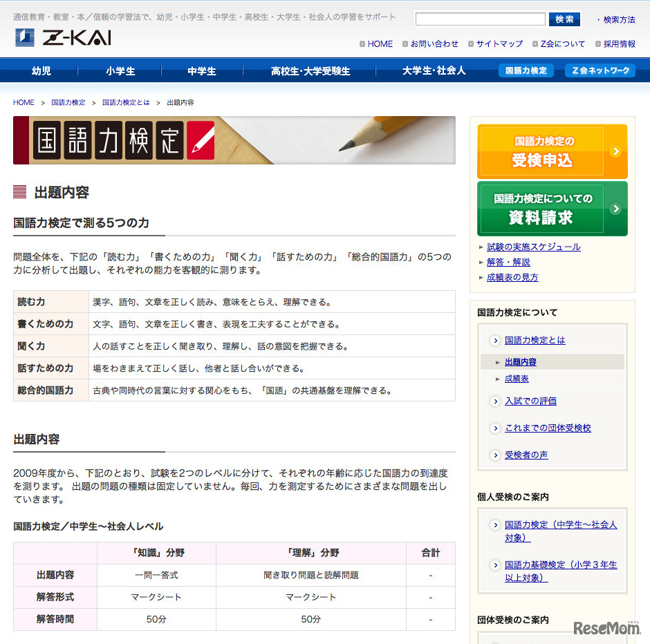The width and height of the screenshot is (650, 644).
Task: Click the circle arrow icon beside これまでの団体受検校
Action: click(x=495, y=428)
